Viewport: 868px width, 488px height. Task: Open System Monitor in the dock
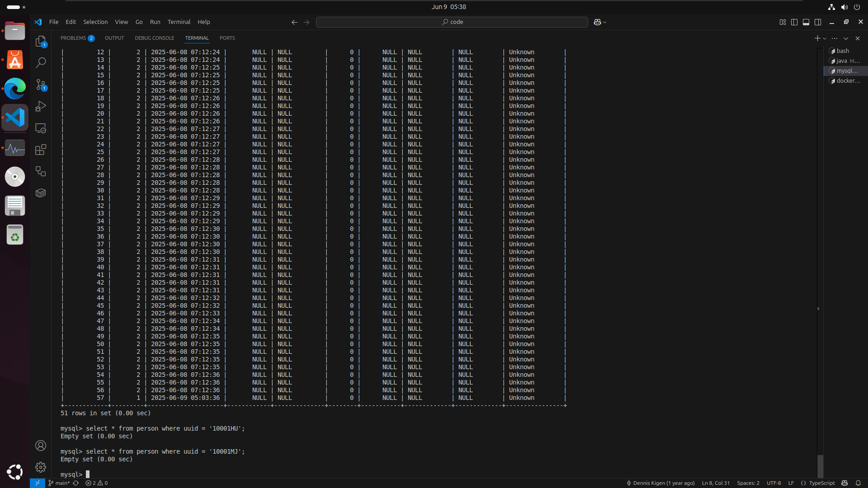click(x=15, y=148)
